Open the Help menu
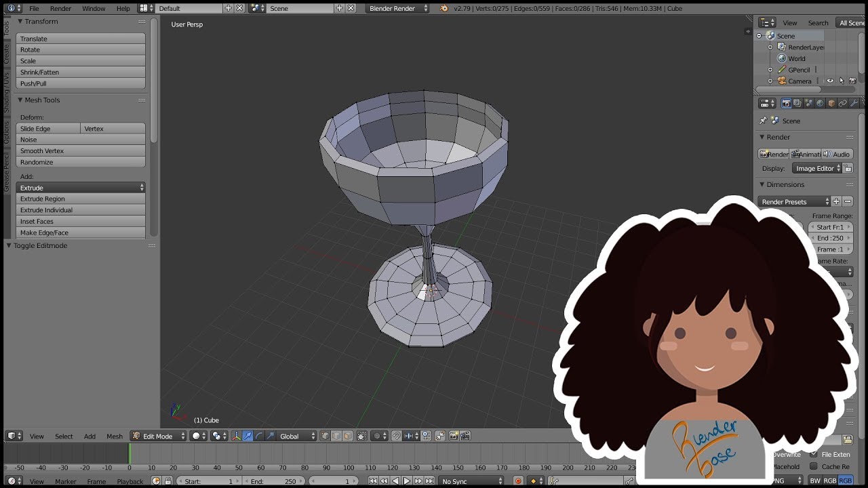The image size is (868, 488). [x=123, y=8]
